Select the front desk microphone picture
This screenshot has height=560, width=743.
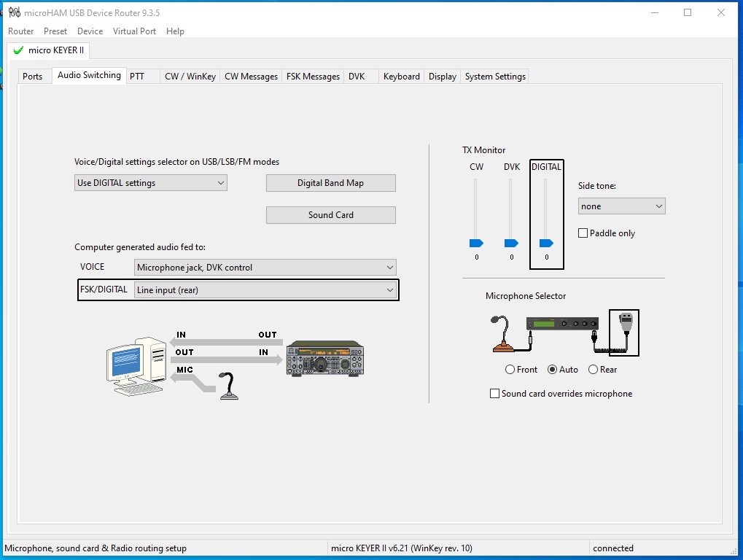[502, 333]
